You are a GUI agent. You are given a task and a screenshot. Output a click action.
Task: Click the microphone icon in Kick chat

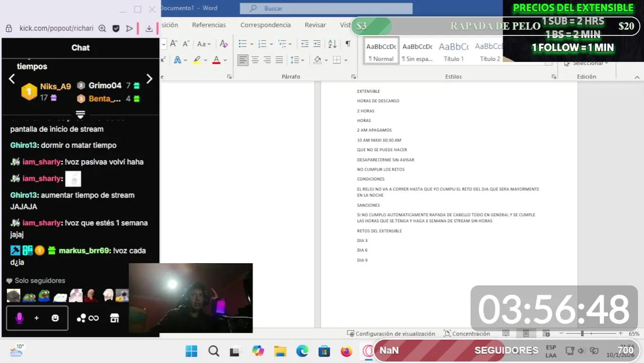20,318
